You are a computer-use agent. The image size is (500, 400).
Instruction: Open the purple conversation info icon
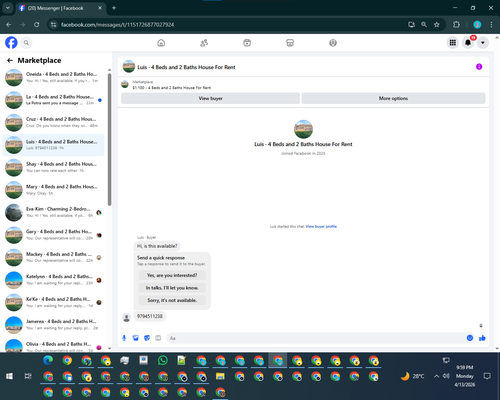click(479, 67)
